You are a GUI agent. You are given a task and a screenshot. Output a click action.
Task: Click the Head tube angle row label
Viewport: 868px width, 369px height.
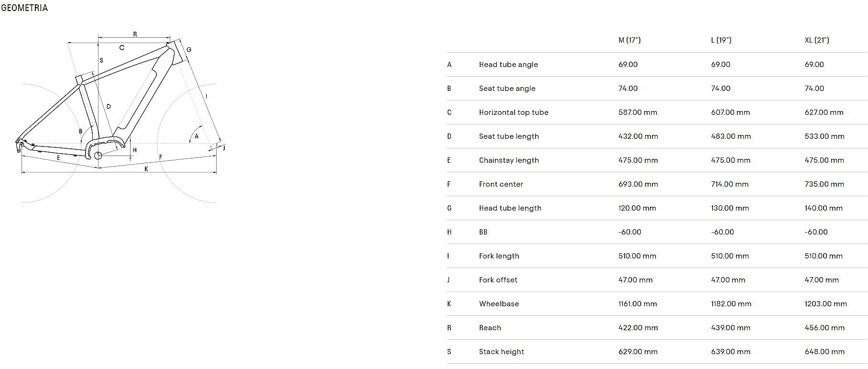point(508,65)
